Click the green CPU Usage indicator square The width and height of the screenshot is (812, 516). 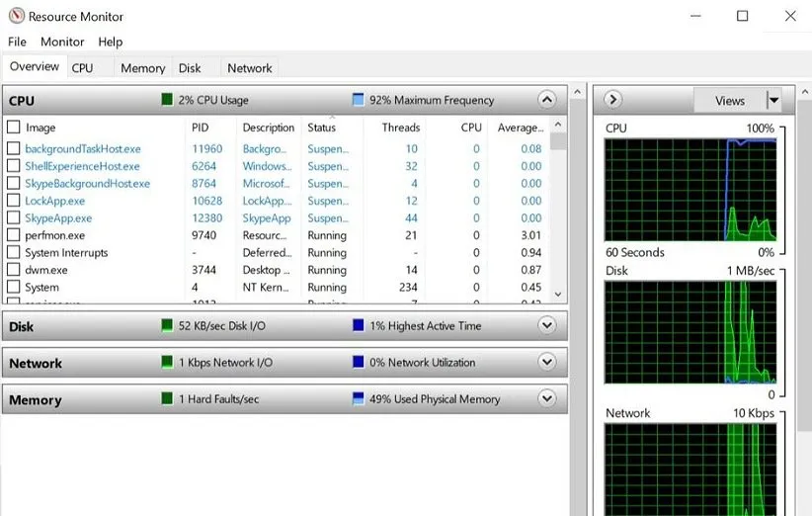[167, 100]
